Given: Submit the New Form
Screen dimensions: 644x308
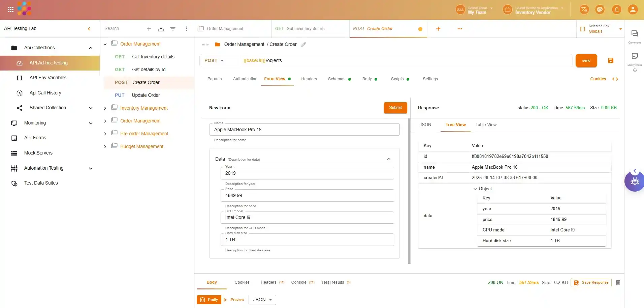Looking at the screenshot, I should click(395, 108).
